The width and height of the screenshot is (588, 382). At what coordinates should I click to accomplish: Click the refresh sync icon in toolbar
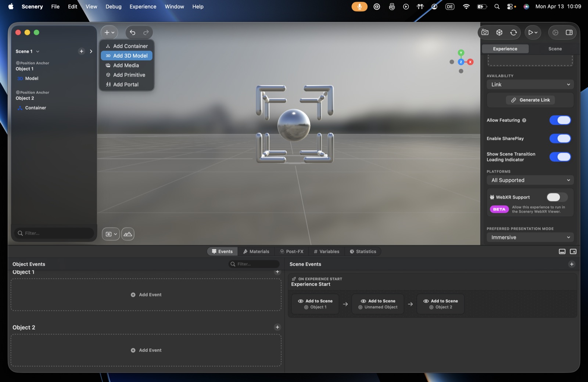(x=513, y=32)
